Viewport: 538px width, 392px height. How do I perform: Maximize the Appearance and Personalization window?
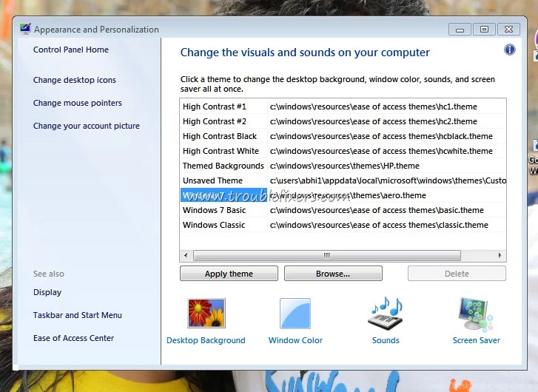(x=484, y=30)
